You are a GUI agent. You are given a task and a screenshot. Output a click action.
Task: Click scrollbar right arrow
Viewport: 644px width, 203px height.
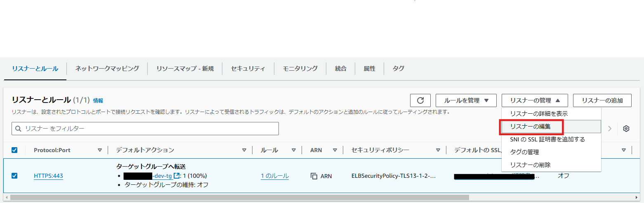637,198
